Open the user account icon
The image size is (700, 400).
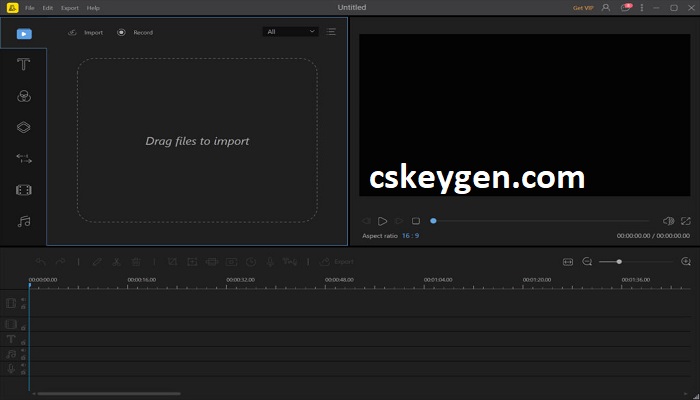(x=606, y=8)
